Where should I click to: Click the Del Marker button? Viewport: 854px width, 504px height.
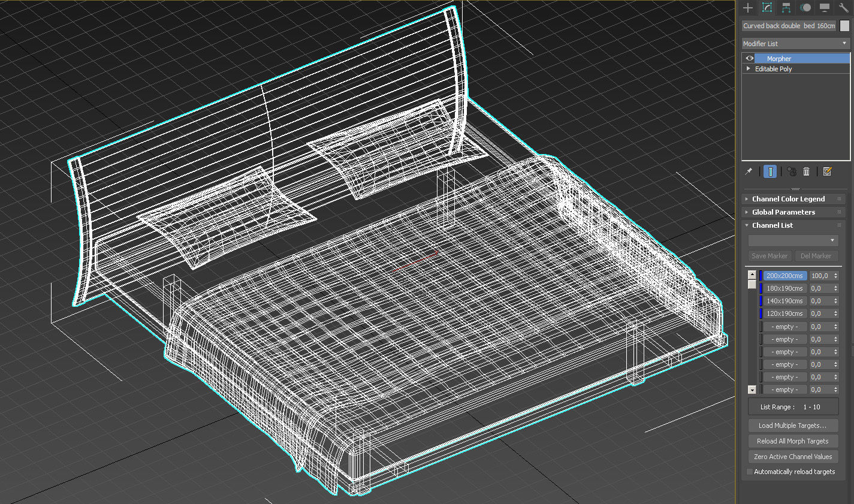(x=816, y=256)
